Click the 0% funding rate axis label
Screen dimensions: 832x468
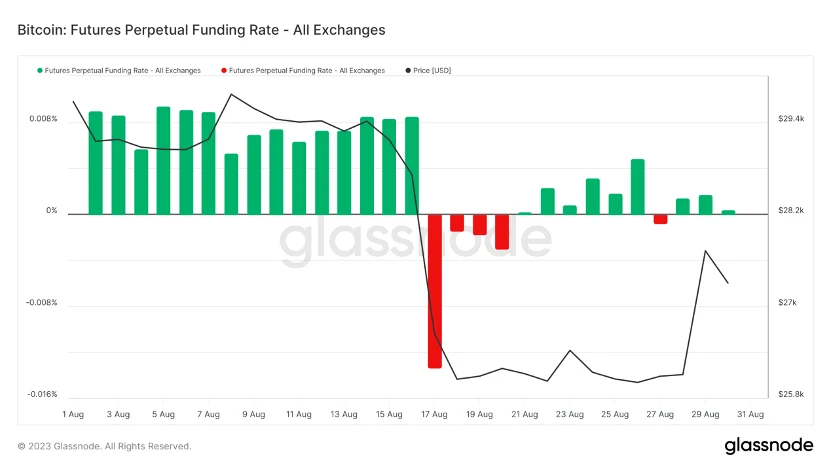click(51, 211)
